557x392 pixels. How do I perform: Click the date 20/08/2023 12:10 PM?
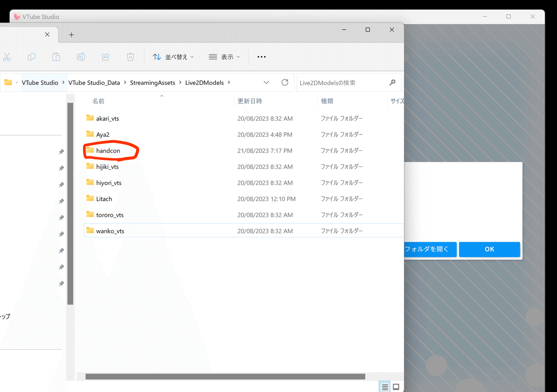[266, 199]
